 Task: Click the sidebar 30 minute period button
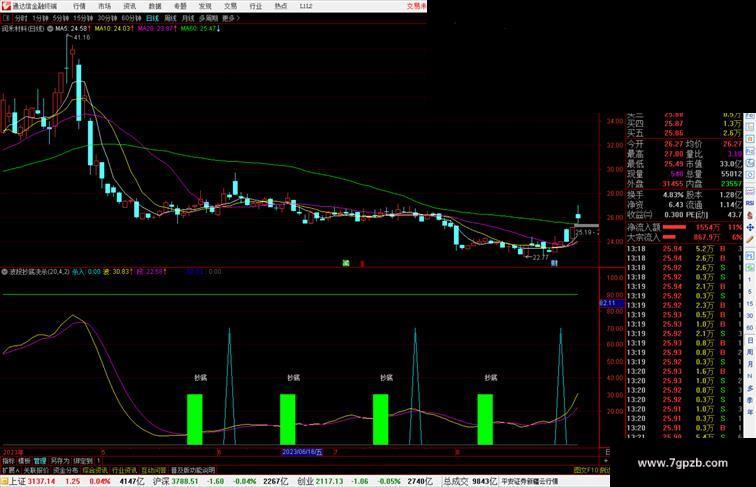750,316
